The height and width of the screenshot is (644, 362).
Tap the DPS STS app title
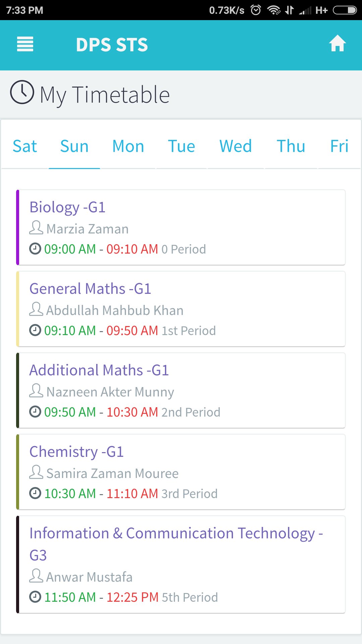[x=112, y=45]
